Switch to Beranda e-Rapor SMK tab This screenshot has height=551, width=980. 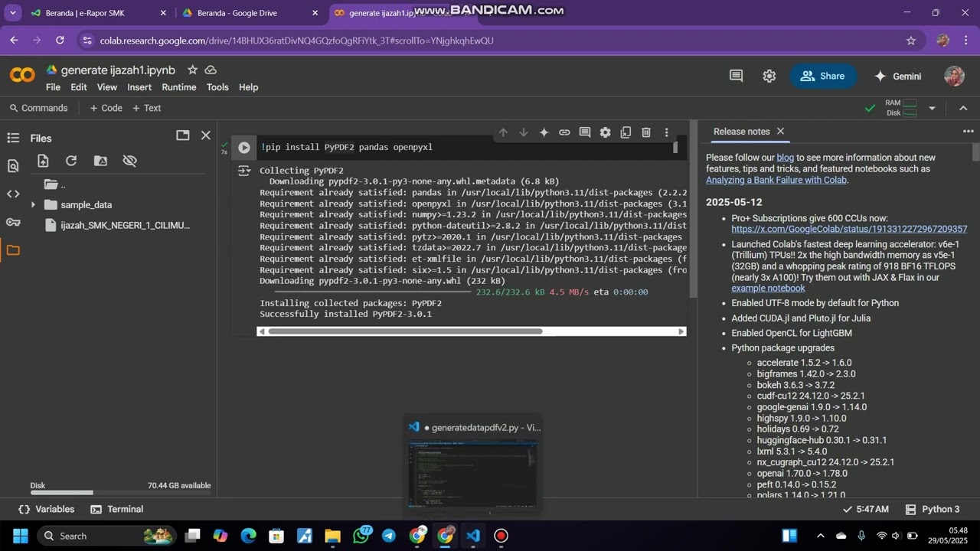tap(98, 13)
